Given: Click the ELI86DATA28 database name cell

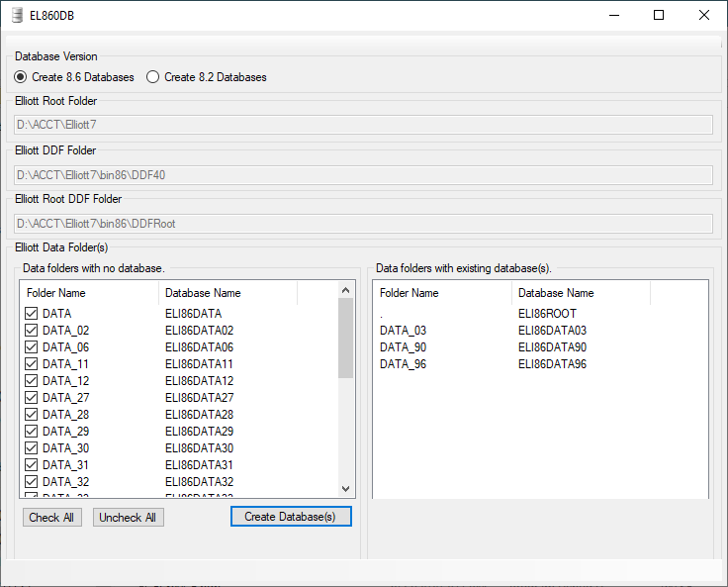Looking at the screenshot, I should (x=199, y=414).
